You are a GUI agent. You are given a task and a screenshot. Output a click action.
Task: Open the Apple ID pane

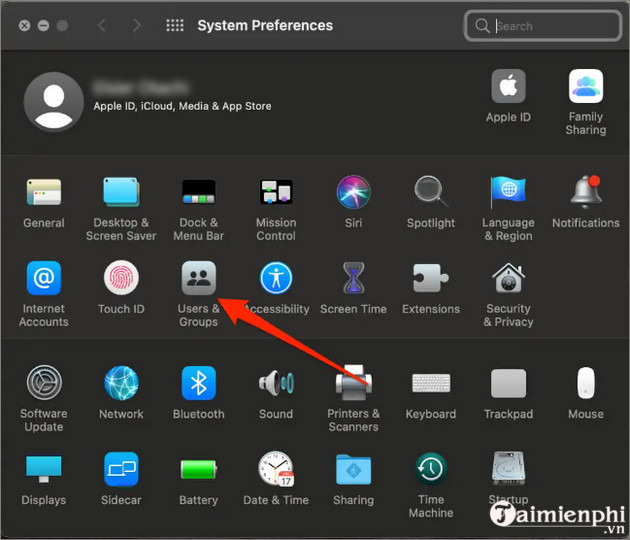[508, 86]
